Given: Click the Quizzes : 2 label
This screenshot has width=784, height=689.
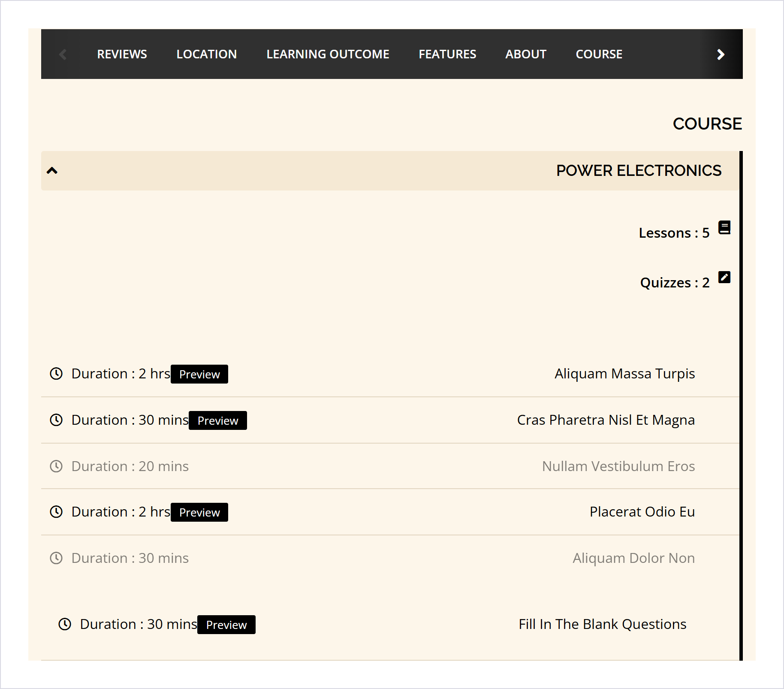Looking at the screenshot, I should 675,283.
